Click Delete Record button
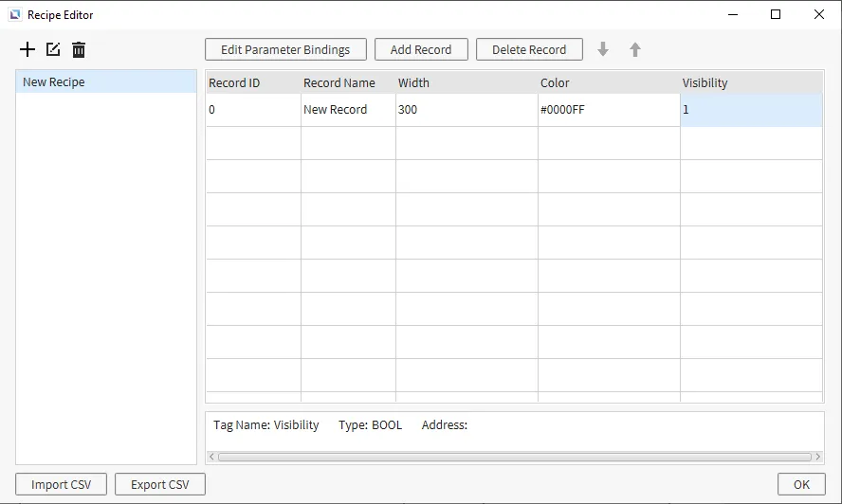 (529, 49)
